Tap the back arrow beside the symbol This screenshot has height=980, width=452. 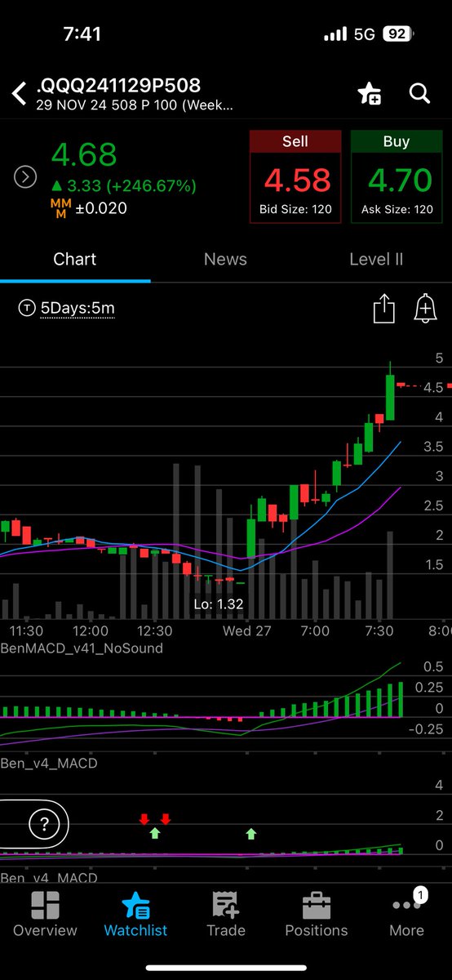(x=20, y=93)
